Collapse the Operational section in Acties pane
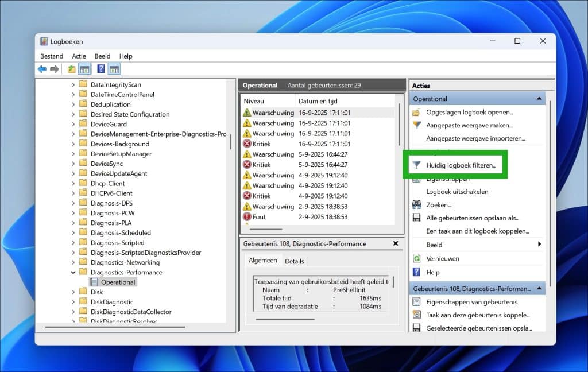Screen dimensions: 588x372 539,99
